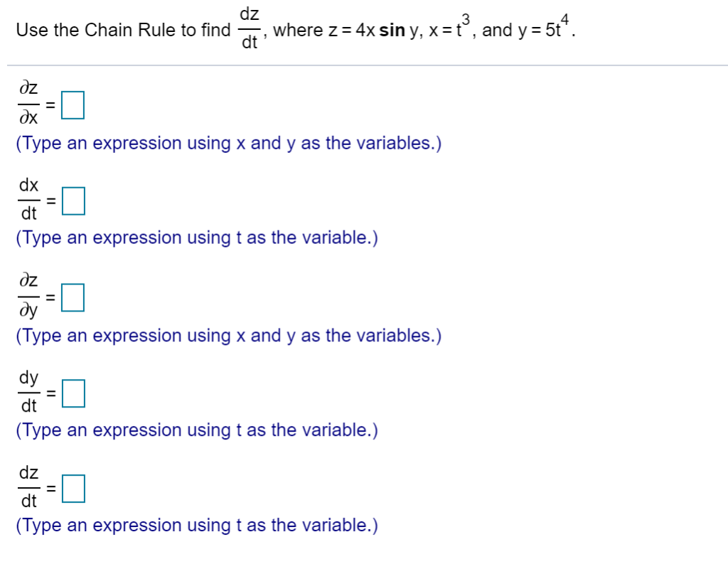Image resolution: width=728 pixels, height=586 pixels.
Task: Click the answer box for ∂z/∂x
Action: (73, 105)
